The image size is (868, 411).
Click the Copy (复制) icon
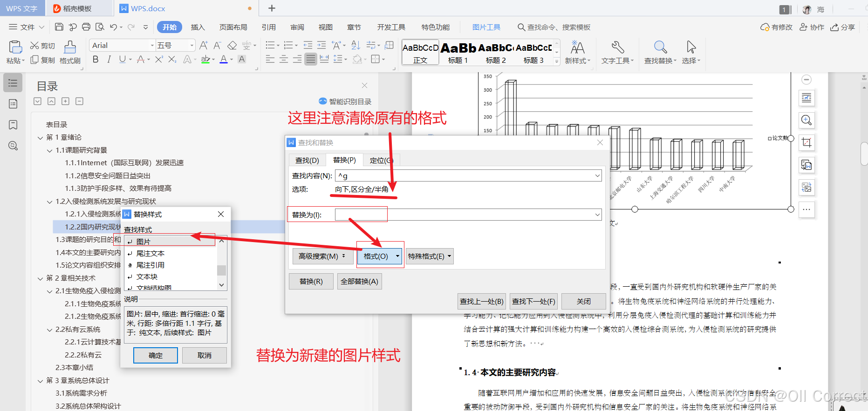coord(34,60)
